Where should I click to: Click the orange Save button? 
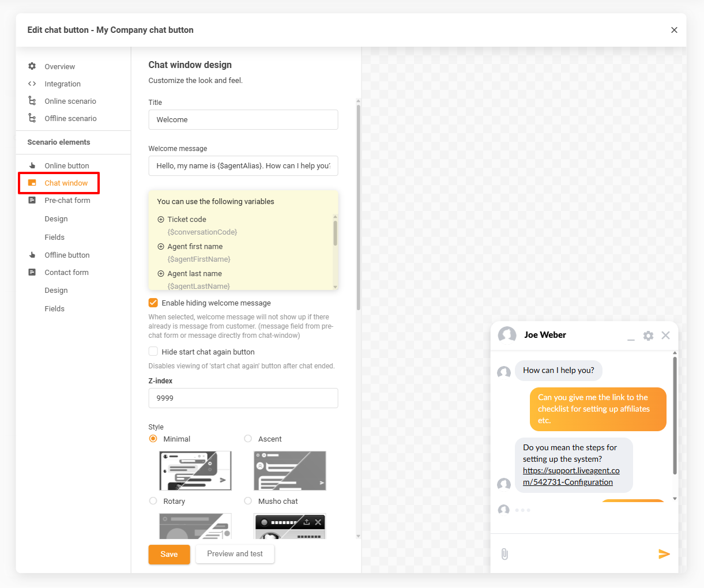pos(169,554)
